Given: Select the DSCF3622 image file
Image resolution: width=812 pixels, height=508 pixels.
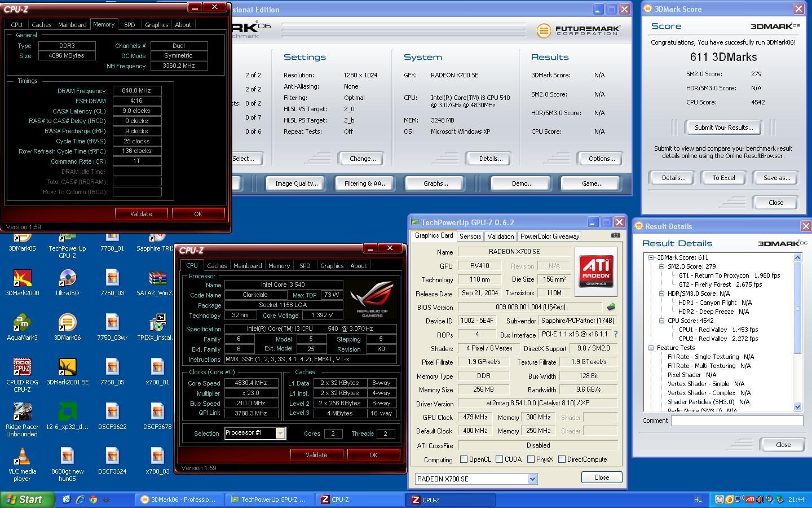Looking at the screenshot, I should point(112,416).
